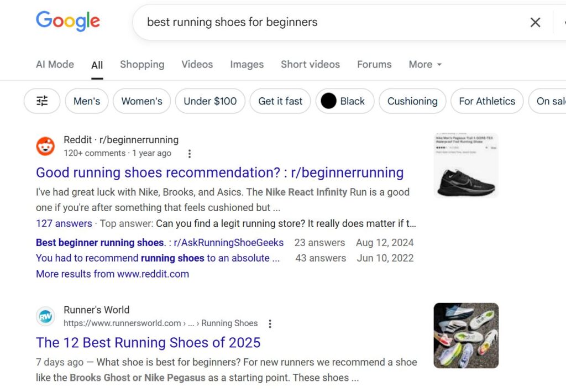Click Reddit r/beginnerrunning source label
This screenshot has width=566, height=392.
121,140
